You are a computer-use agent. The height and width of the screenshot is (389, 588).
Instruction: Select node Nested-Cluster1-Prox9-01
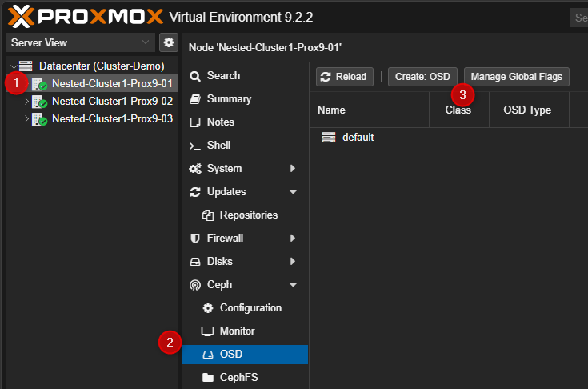click(x=112, y=83)
